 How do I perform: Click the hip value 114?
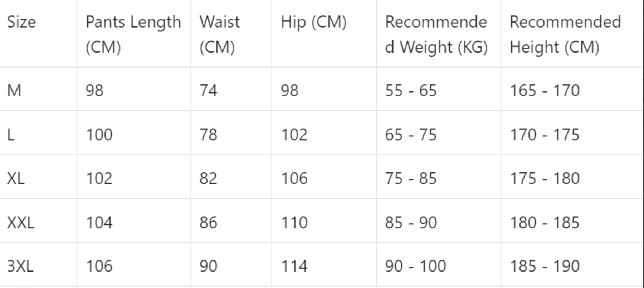pos(294,266)
